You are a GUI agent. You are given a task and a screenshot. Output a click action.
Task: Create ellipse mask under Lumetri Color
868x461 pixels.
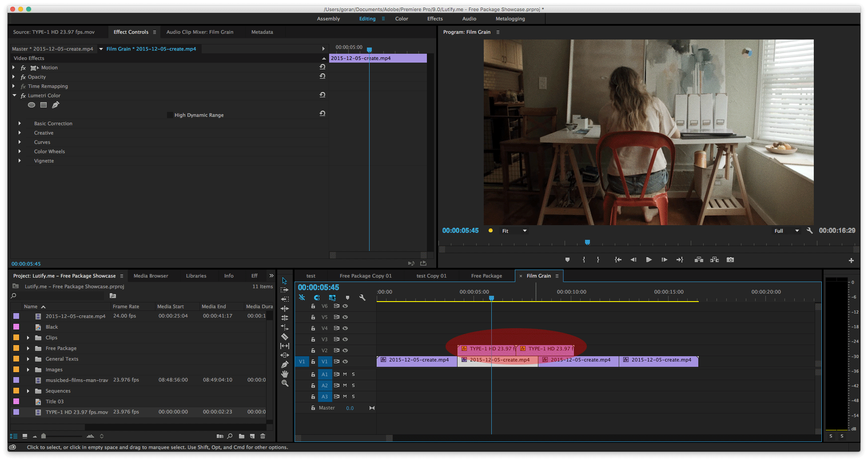[x=32, y=105]
